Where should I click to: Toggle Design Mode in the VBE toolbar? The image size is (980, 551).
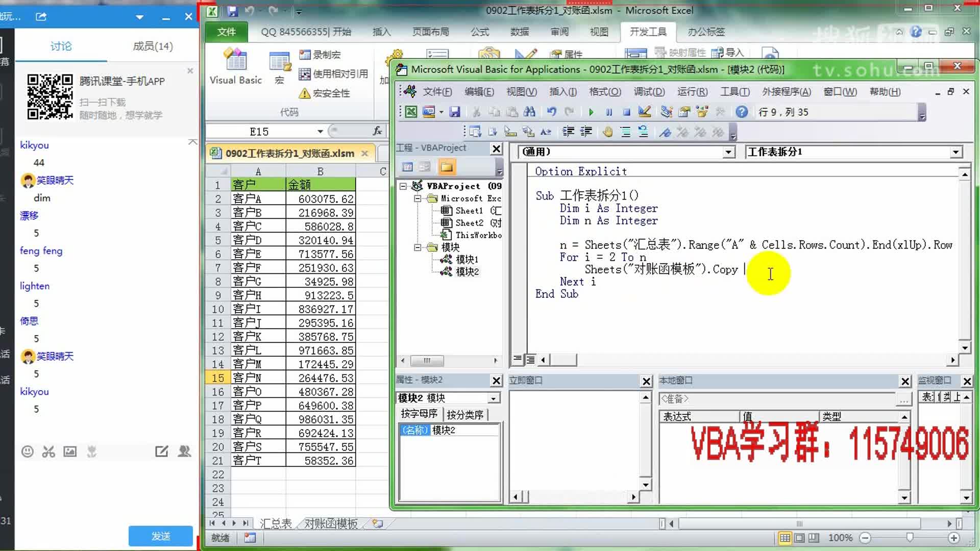pos(644,112)
